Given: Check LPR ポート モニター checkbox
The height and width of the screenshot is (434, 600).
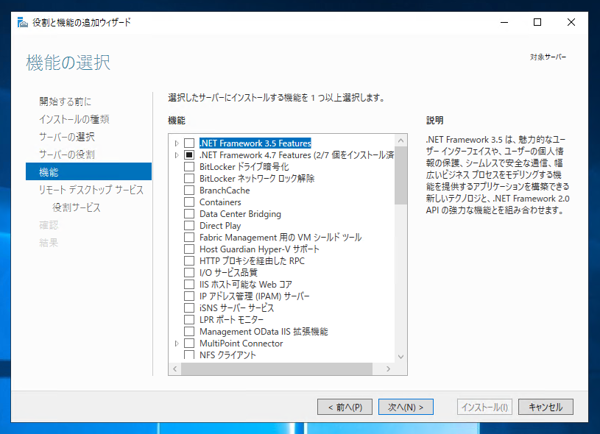Looking at the screenshot, I should tap(189, 320).
